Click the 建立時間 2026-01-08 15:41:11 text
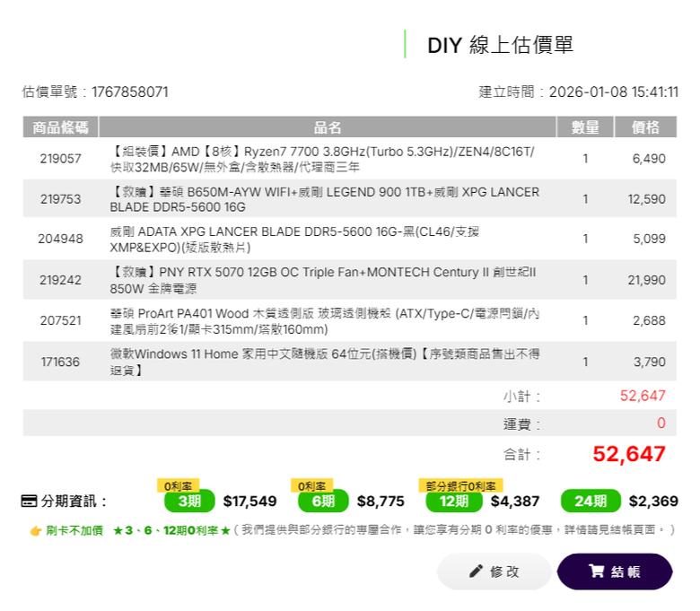Image resolution: width=700 pixels, height=611 pixels. tap(579, 92)
